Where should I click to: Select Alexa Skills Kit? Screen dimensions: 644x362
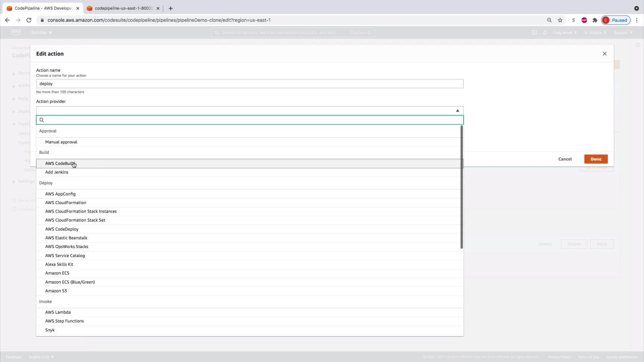point(250,264)
